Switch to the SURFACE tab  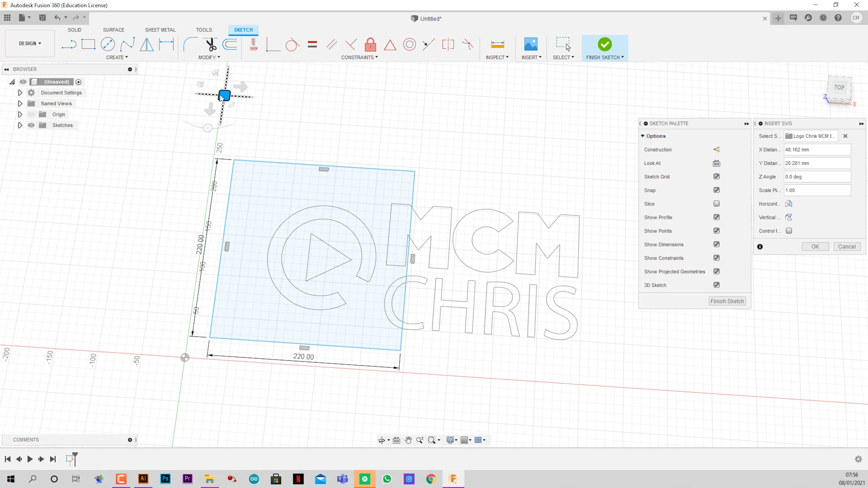[x=113, y=30]
